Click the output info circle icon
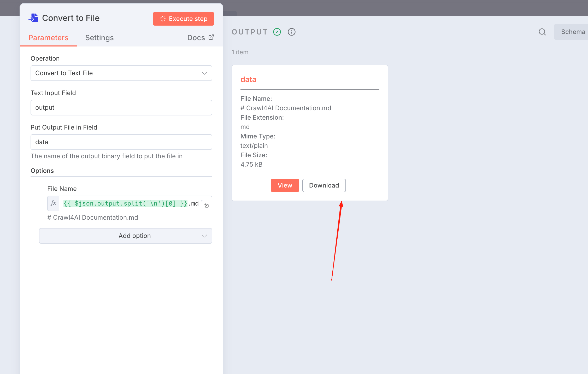The width and height of the screenshot is (588, 374). (x=291, y=32)
